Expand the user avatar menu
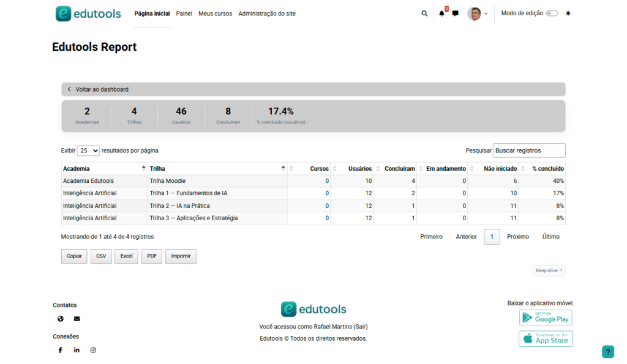The image size is (627, 364). pos(478,13)
